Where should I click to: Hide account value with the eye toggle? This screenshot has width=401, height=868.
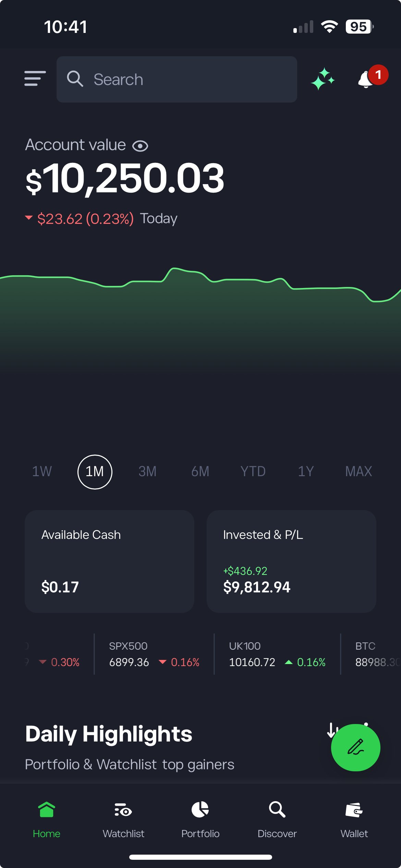click(x=141, y=145)
